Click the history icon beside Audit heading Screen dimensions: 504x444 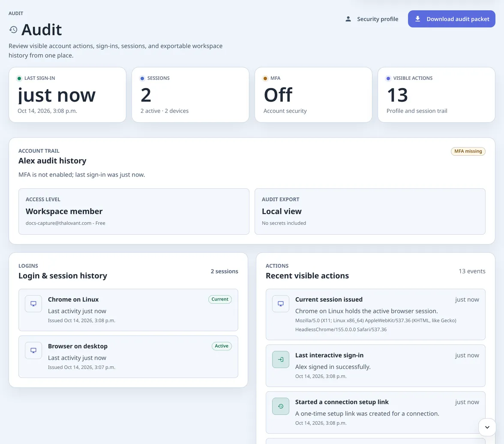pos(13,30)
